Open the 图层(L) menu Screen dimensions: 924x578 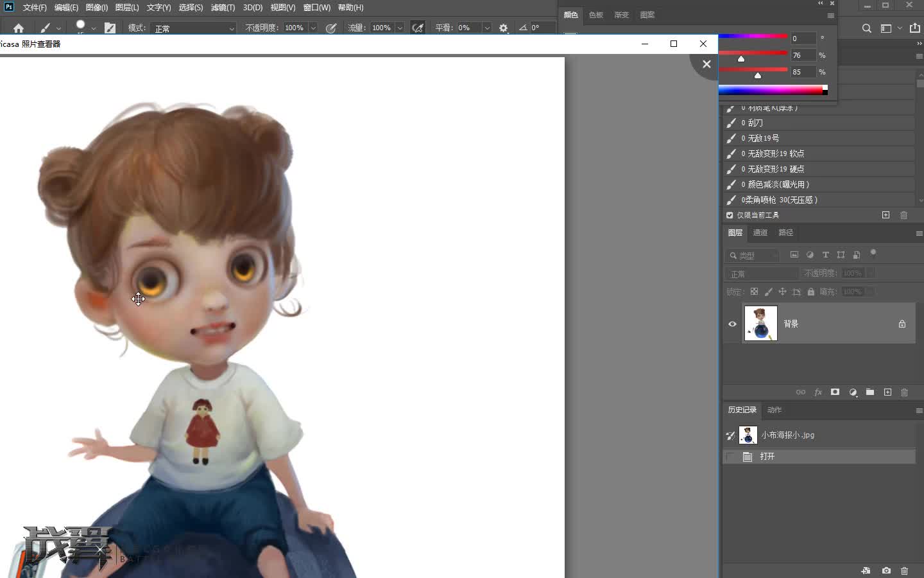127,8
